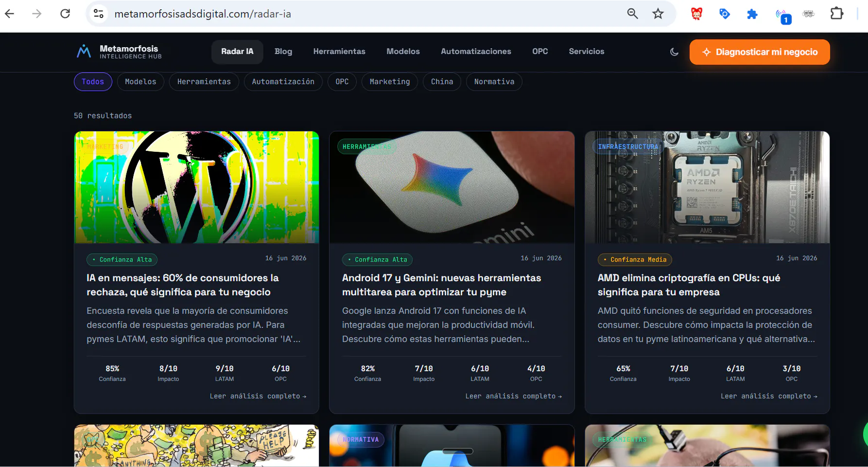
Task: Click the 65% Confianza stat
Action: 623,373
